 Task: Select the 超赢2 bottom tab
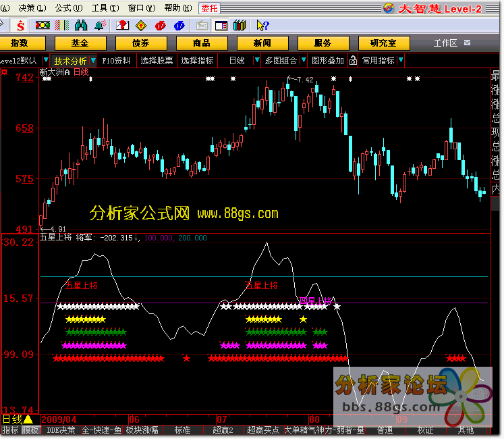[x=223, y=430]
